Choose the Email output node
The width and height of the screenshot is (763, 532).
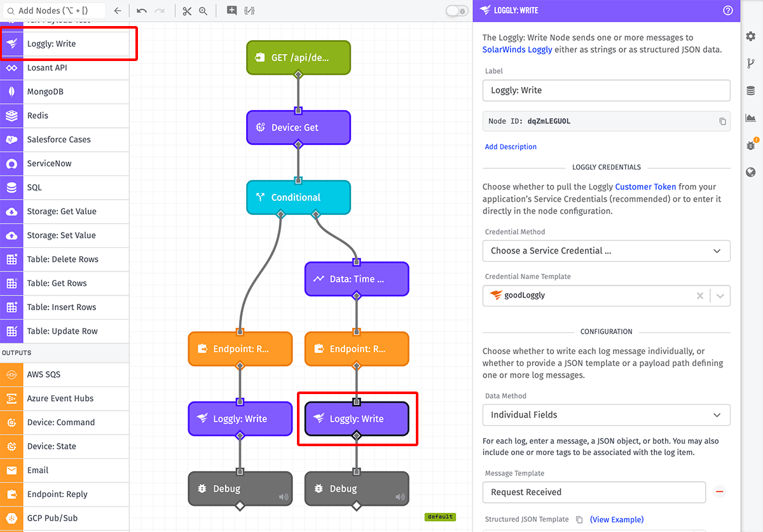64,470
